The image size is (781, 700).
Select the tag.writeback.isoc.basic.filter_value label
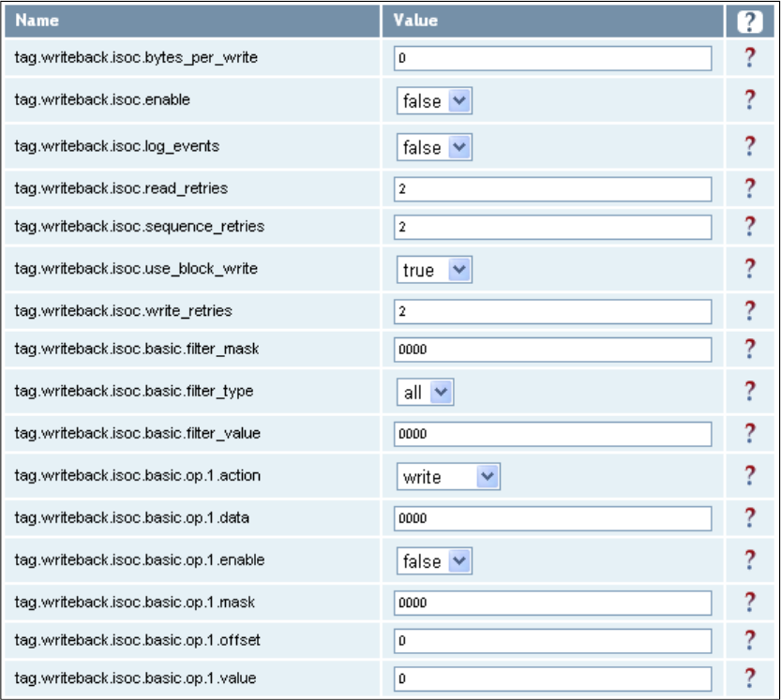138,434
